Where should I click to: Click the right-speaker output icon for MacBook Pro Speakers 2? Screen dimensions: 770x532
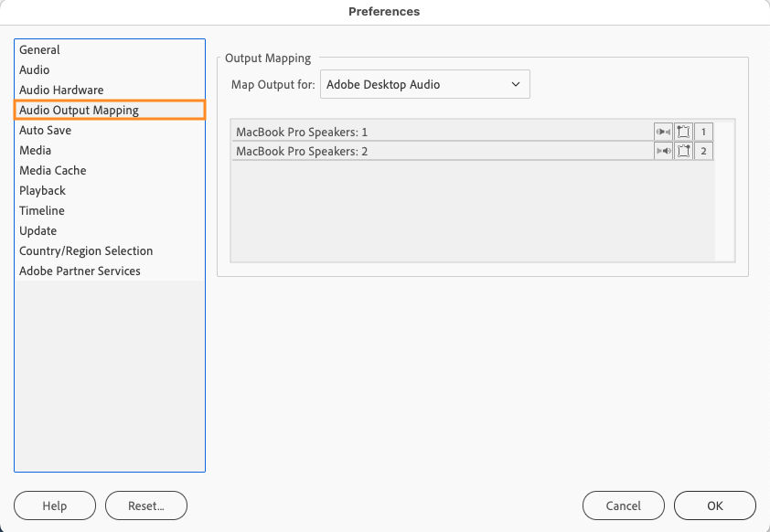pyautogui.click(x=663, y=151)
